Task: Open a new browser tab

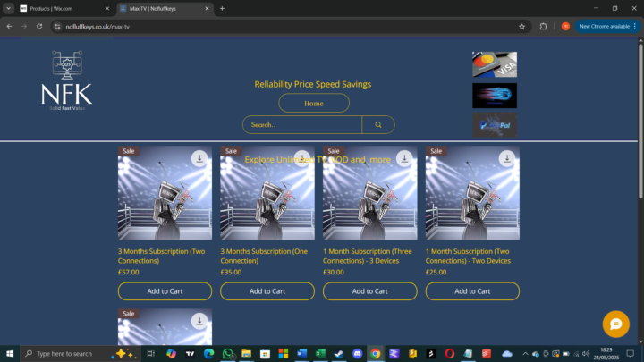Action: [x=222, y=8]
